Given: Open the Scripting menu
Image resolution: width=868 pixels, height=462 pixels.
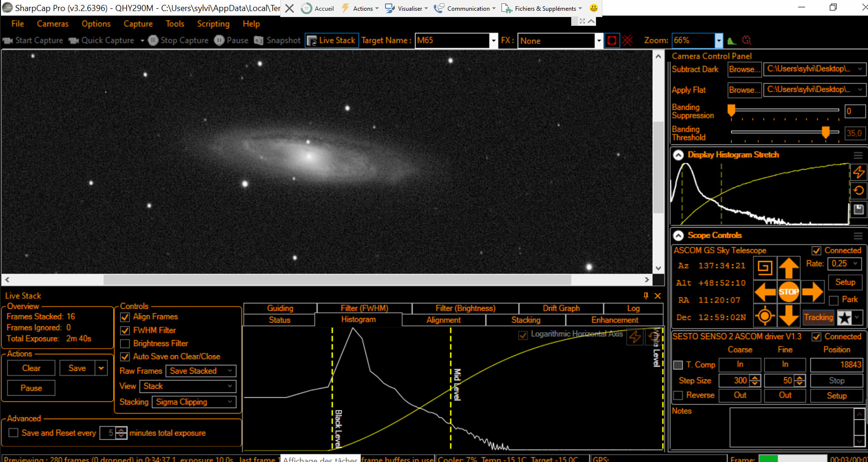Looking at the screenshot, I should pos(213,24).
